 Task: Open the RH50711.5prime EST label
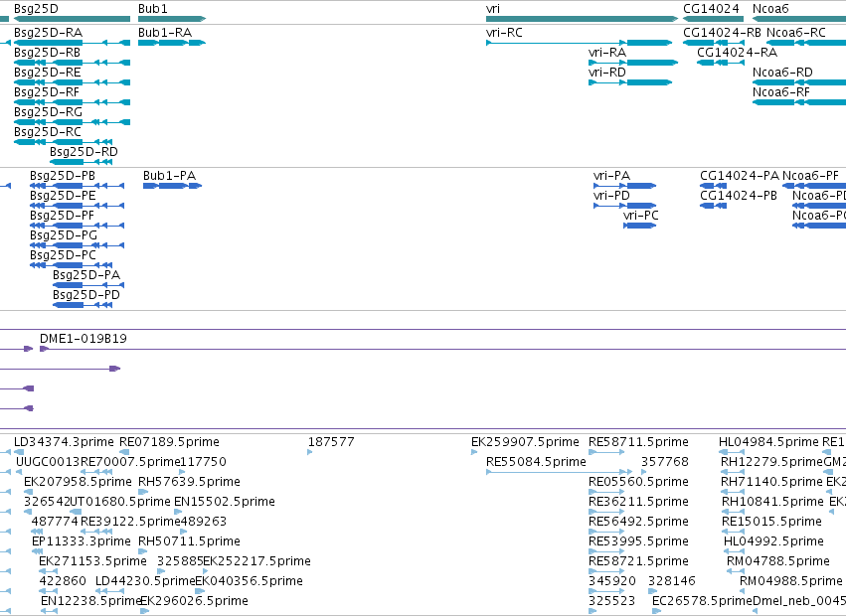pyautogui.click(x=189, y=541)
